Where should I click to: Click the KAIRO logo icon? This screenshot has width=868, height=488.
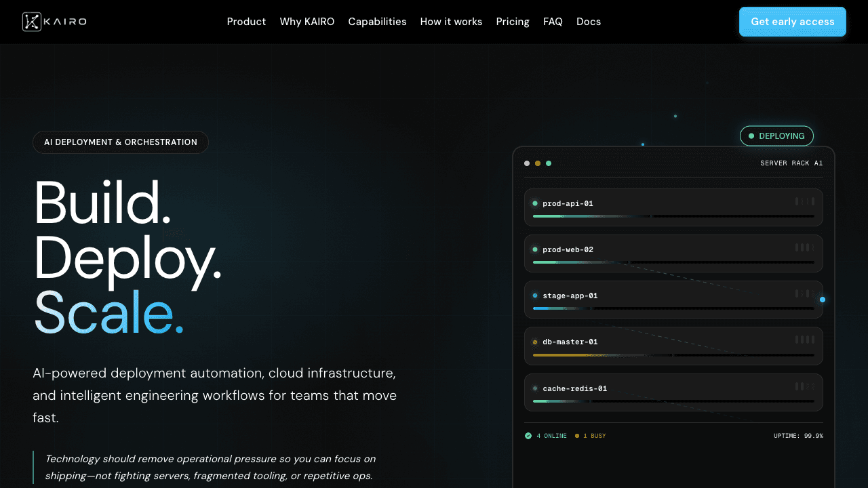pos(31,22)
